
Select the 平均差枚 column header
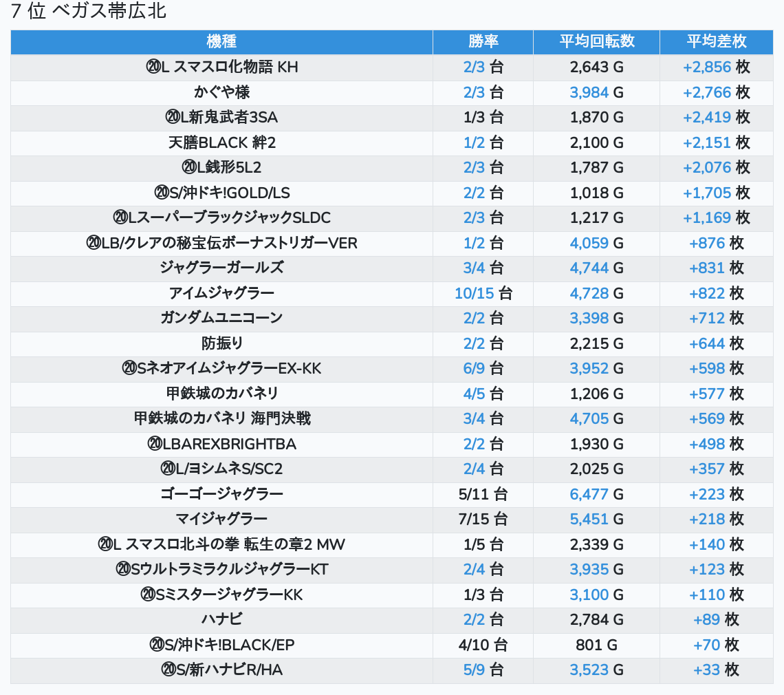click(x=716, y=42)
